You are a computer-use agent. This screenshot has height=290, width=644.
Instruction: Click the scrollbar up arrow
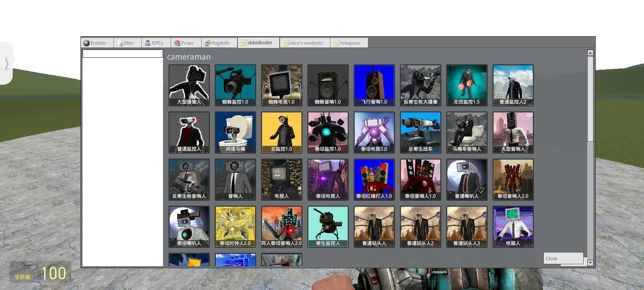[590, 53]
